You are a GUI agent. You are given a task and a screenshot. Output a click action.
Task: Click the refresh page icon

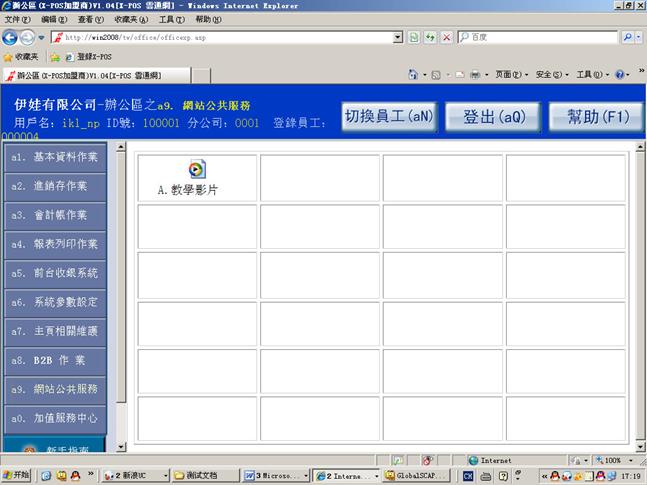tap(430, 37)
